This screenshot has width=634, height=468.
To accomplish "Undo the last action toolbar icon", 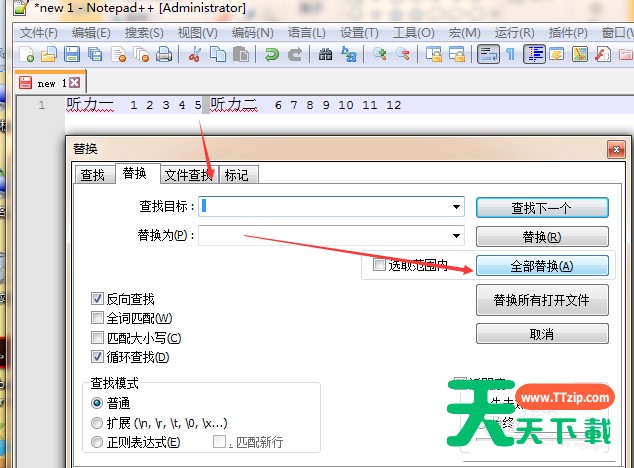I will pyautogui.click(x=272, y=54).
